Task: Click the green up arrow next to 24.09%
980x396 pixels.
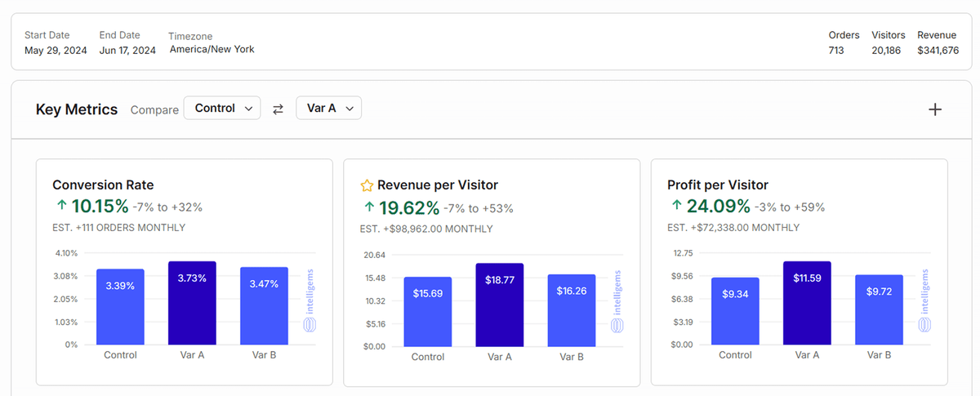Action: 676,206
